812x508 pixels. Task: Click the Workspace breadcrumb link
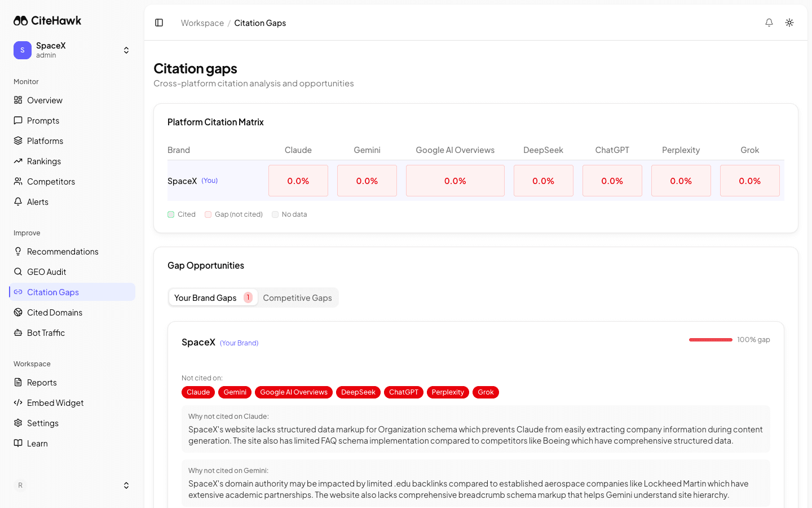202,23
